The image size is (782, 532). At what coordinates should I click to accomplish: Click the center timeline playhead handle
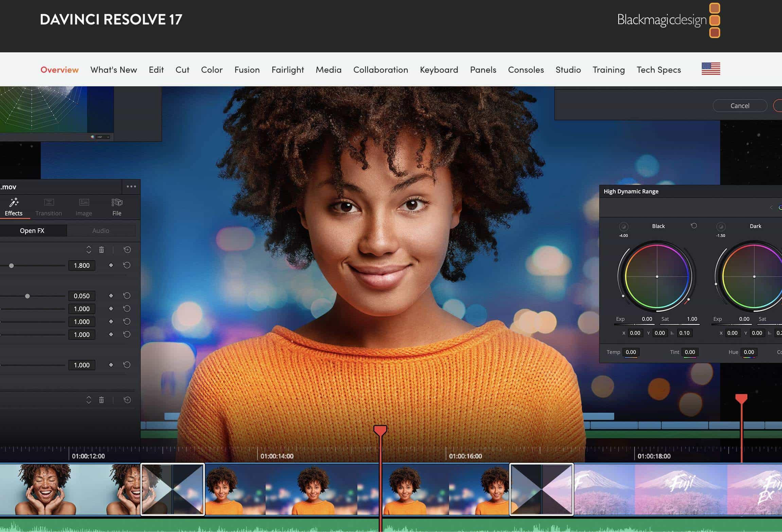pos(380,430)
